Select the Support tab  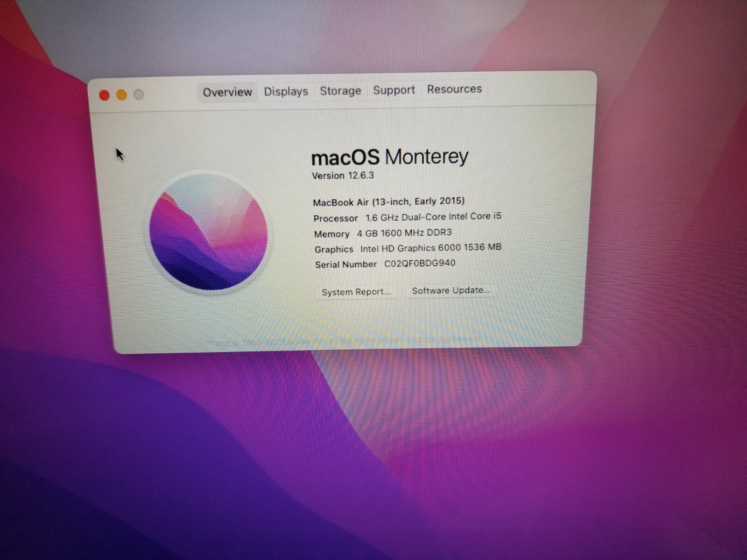[394, 90]
